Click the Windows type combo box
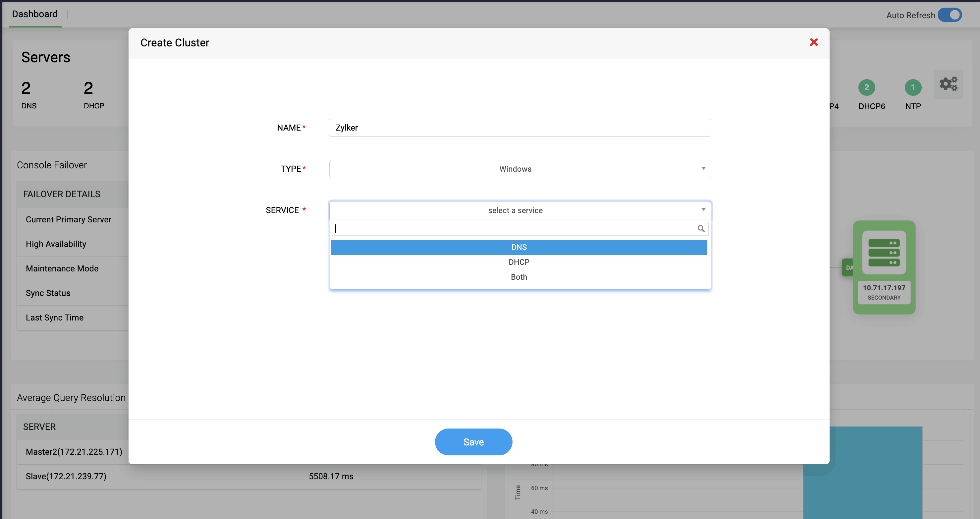This screenshot has height=519, width=980. [515, 169]
